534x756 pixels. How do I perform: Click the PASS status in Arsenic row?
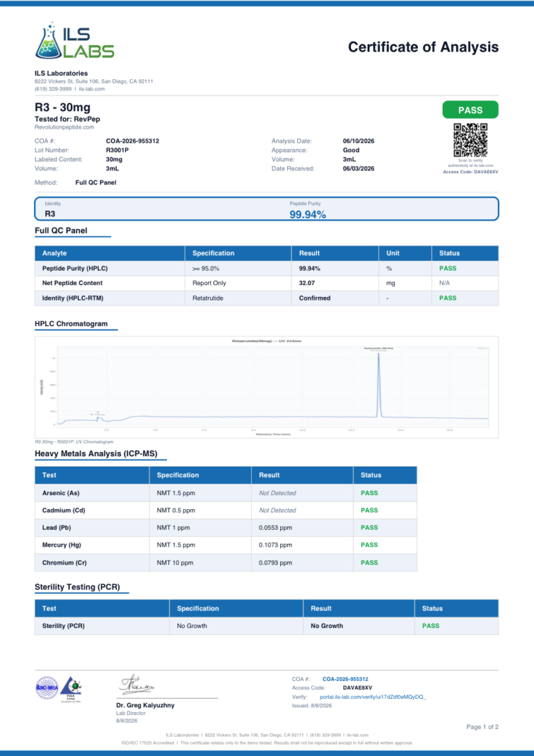pyautogui.click(x=369, y=492)
